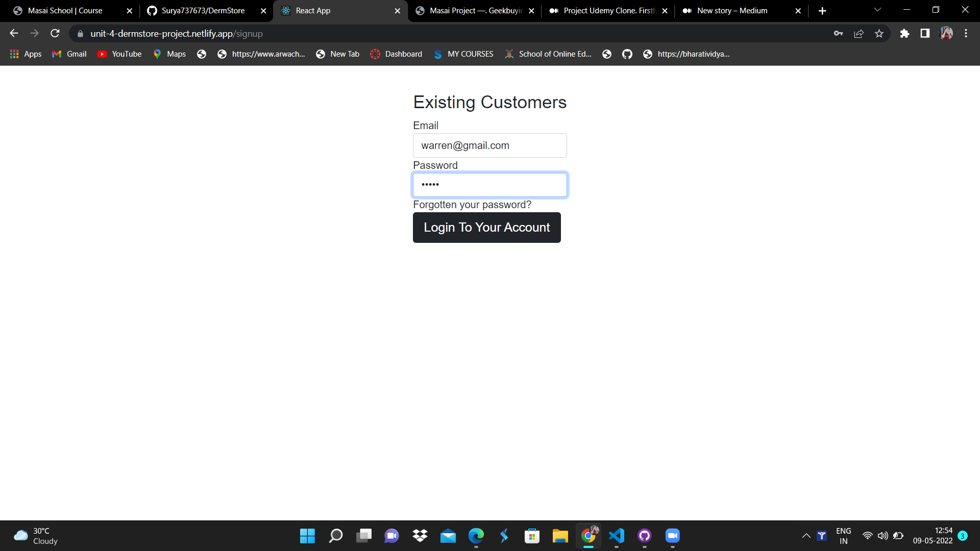Open the Chrome side panel icon
Viewport: 980px width, 551px height.
click(x=925, y=34)
